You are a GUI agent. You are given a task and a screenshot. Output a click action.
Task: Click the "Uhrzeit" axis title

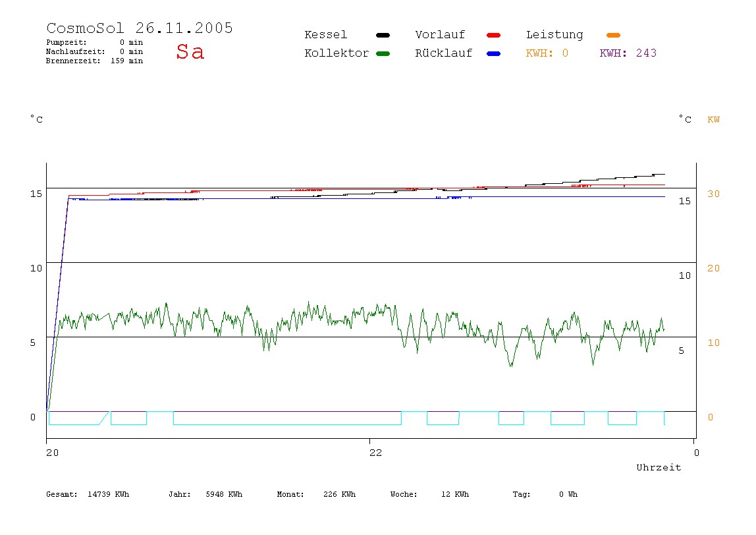pyautogui.click(x=659, y=467)
